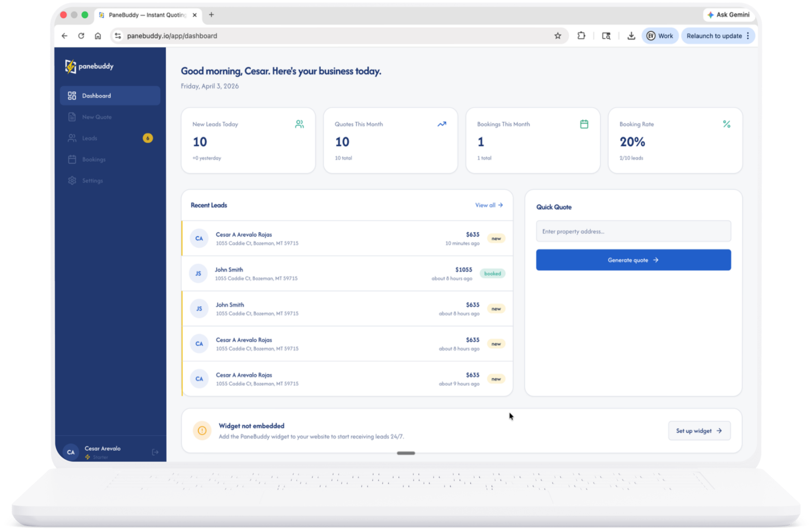Open Cesar lead from about 9 hours ago
The width and height of the screenshot is (812, 529).
coord(348,379)
